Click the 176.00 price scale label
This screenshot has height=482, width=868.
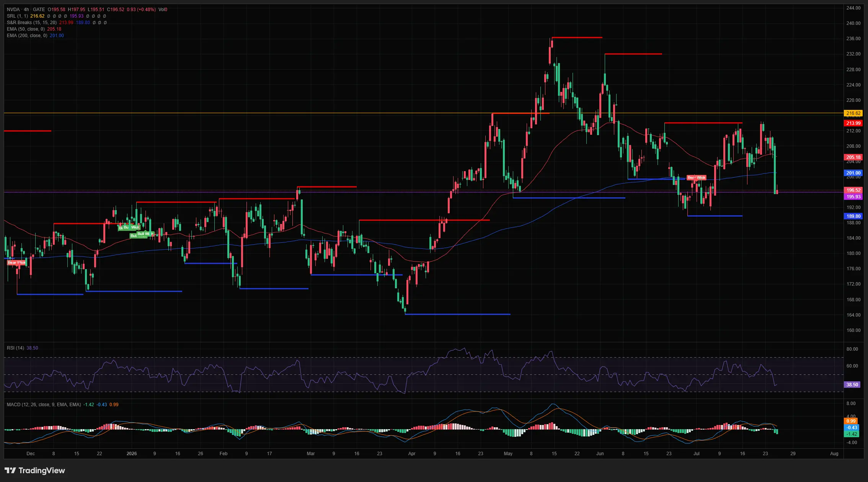click(x=853, y=269)
